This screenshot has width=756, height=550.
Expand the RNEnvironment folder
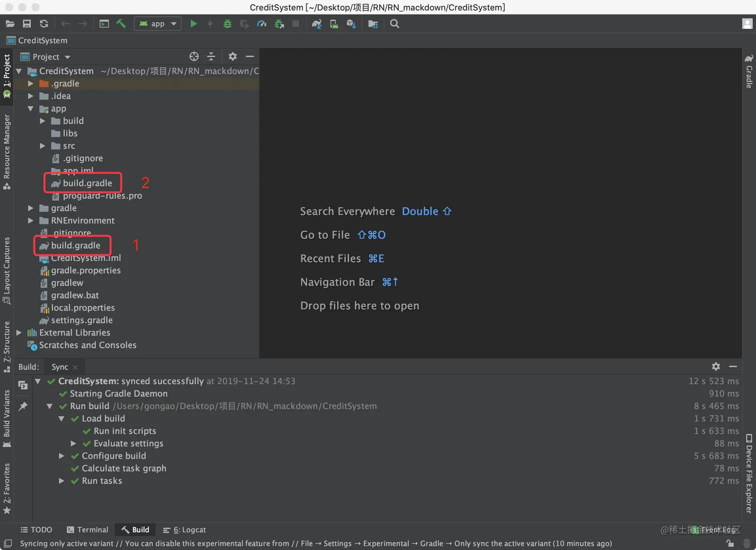tap(30, 220)
